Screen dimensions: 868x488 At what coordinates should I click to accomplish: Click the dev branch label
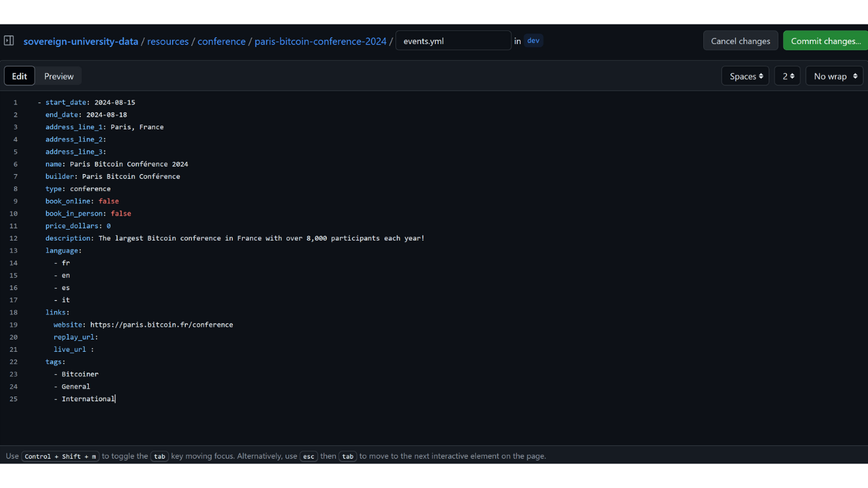[x=533, y=41]
